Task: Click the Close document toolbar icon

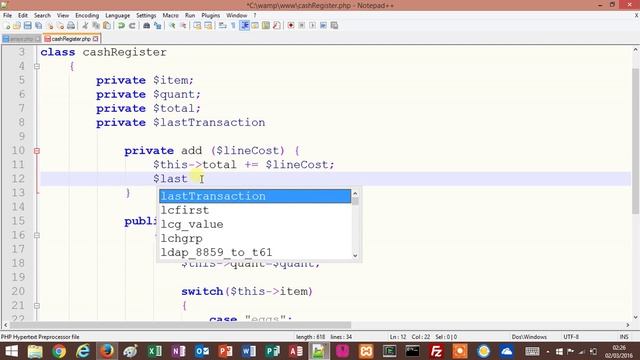Action: 50,25
